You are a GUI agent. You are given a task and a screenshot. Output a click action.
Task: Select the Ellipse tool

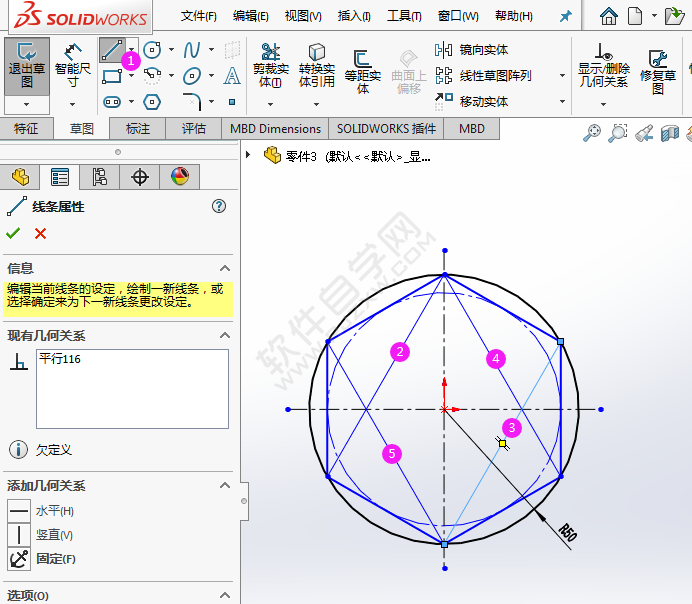(192, 76)
